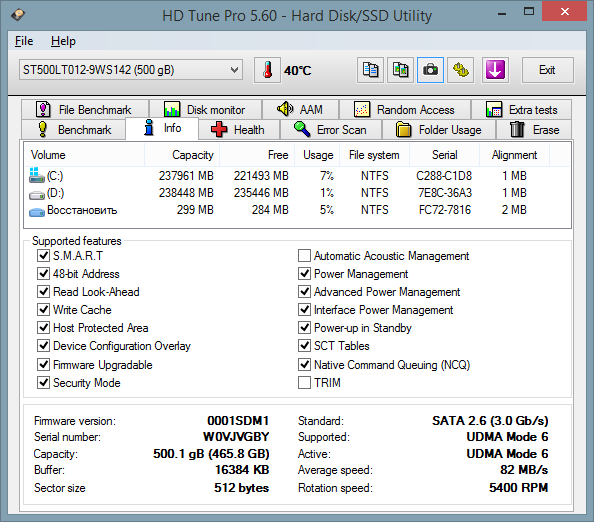Toggle Advanced Power Management checkbox
The image size is (594, 522).
coord(304,291)
